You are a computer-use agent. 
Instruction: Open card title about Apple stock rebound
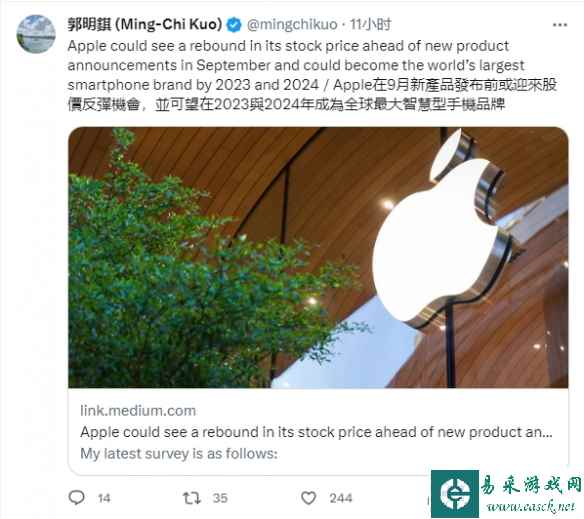316,432
